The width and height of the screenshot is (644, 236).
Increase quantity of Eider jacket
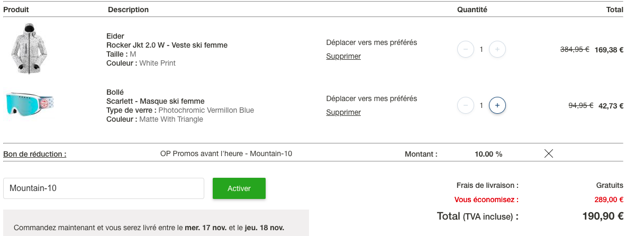[497, 50]
